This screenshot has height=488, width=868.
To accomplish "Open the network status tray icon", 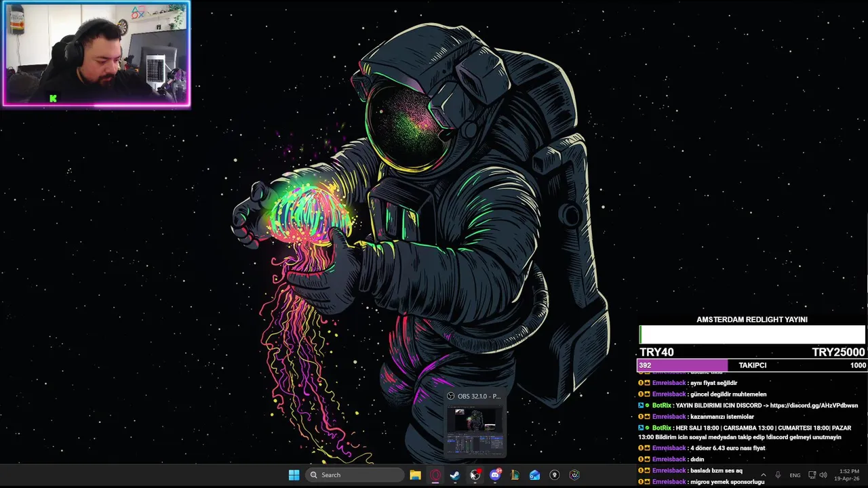I will click(812, 475).
